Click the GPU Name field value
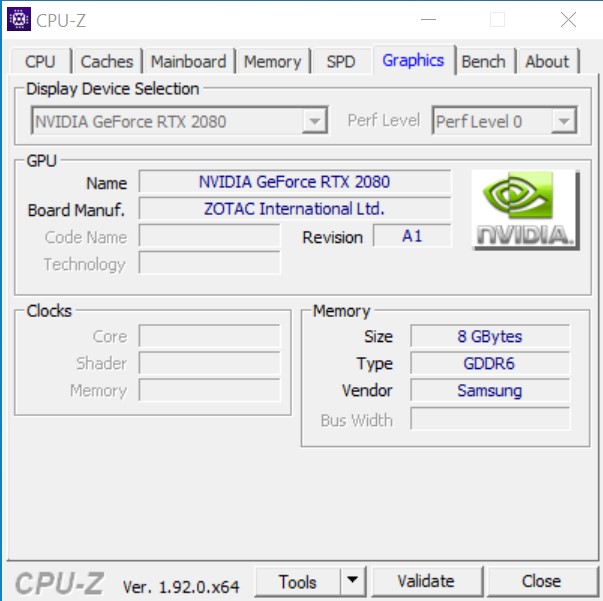 tap(295, 181)
